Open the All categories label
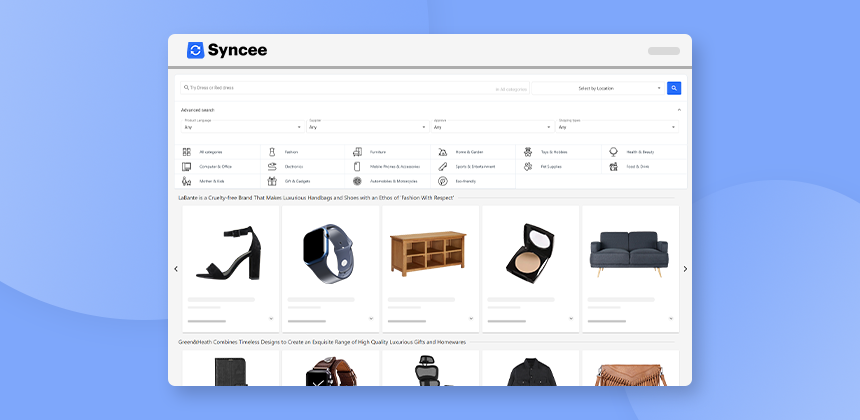860x420 pixels. pos(211,152)
